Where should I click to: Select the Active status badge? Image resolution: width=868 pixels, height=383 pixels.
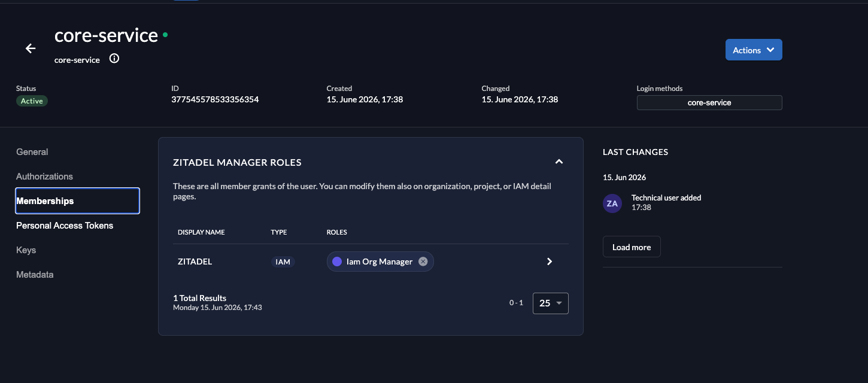(32, 101)
